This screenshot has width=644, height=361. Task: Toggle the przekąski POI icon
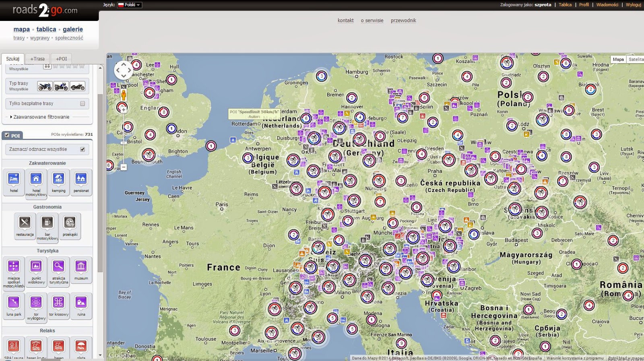coord(70,226)
